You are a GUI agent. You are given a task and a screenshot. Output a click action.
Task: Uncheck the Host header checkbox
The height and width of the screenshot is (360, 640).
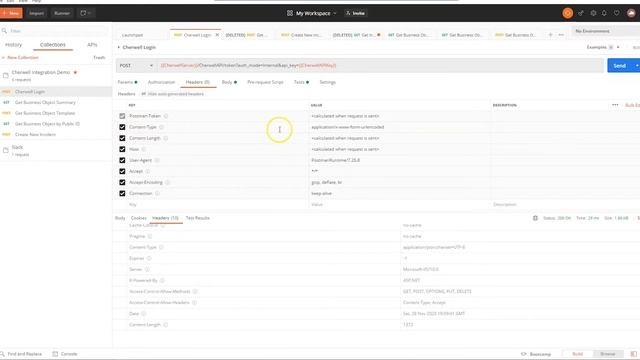point(122,149)
